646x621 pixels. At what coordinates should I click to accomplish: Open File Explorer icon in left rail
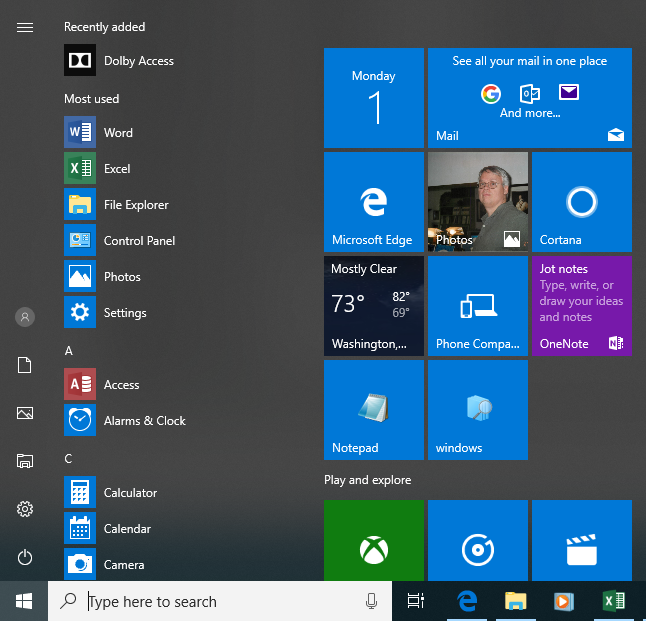pyautogui.click(x=25, y=461)
